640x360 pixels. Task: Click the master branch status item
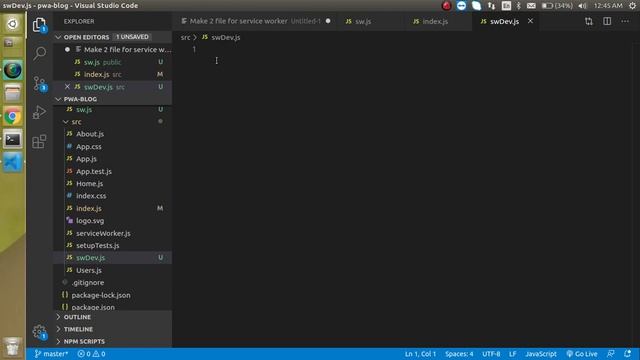pyautogui.click(x=51, y=354)
